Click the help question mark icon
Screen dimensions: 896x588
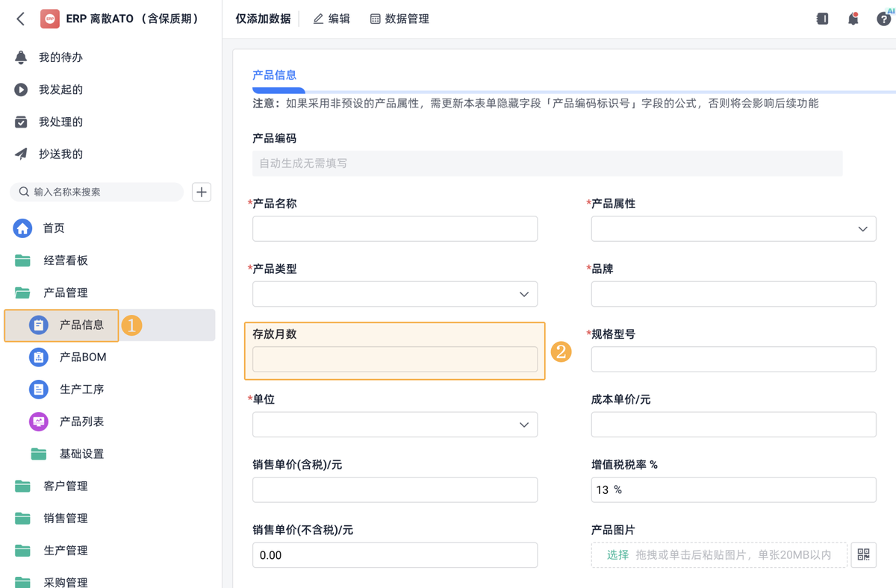883,19
